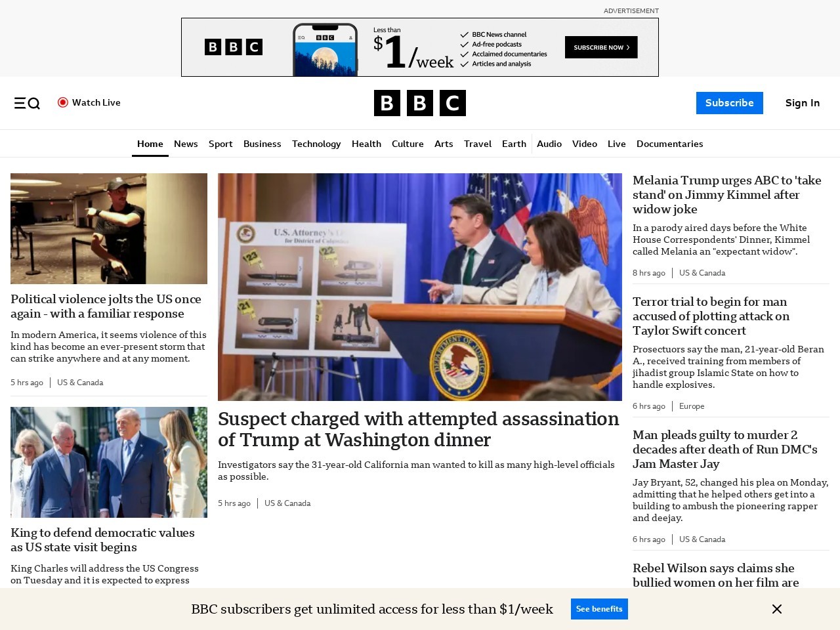Switch to the Business section

pos(262,144)
